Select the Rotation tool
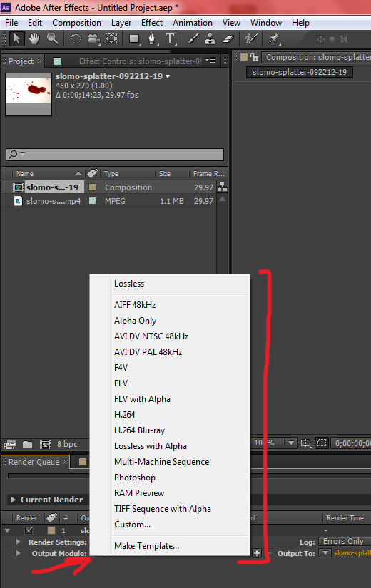The width and height of the screenshot is (371, 588). (76, 38)
